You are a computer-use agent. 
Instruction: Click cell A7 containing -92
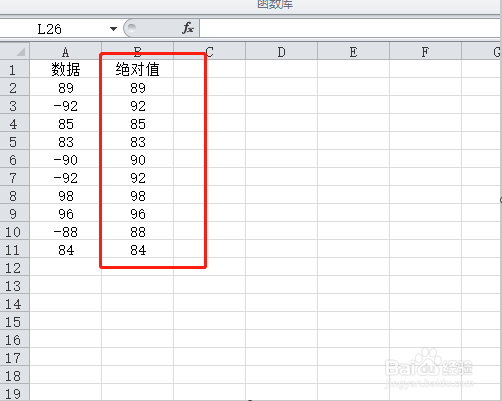coord(66,177)
